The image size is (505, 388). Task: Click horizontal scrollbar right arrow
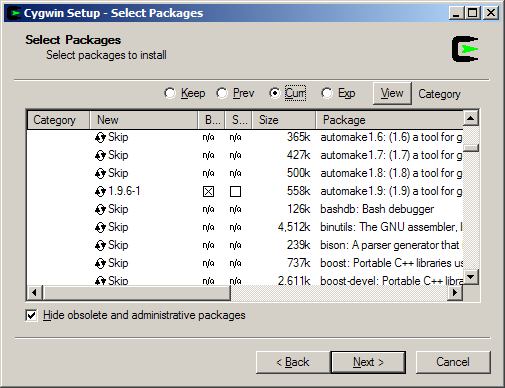click(x=455, y=293)
